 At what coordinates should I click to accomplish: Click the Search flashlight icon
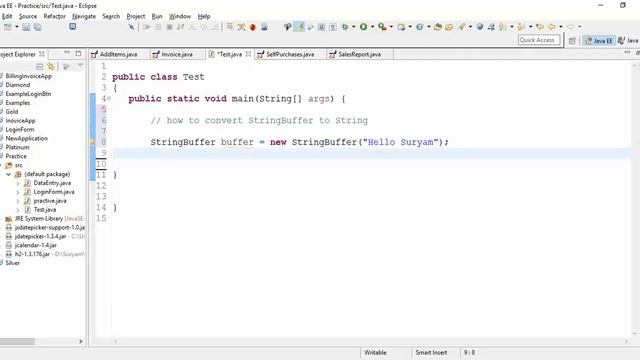coord(462,27)
